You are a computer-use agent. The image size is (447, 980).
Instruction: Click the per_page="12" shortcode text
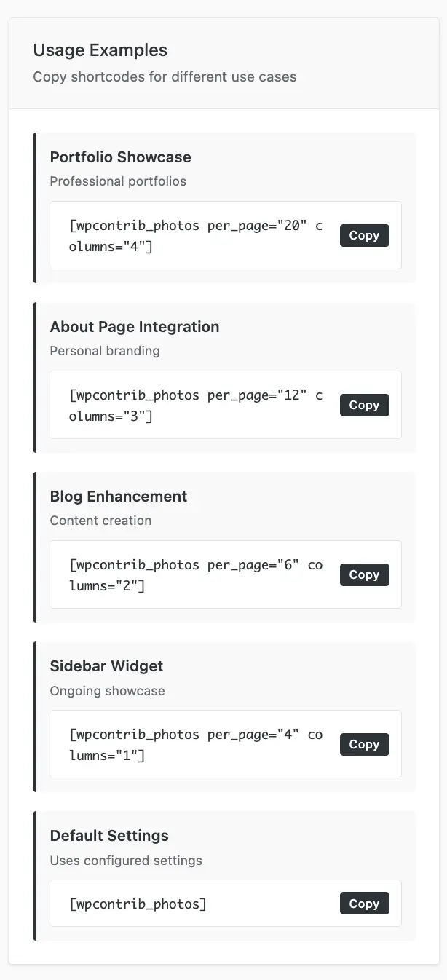[195, 406]
